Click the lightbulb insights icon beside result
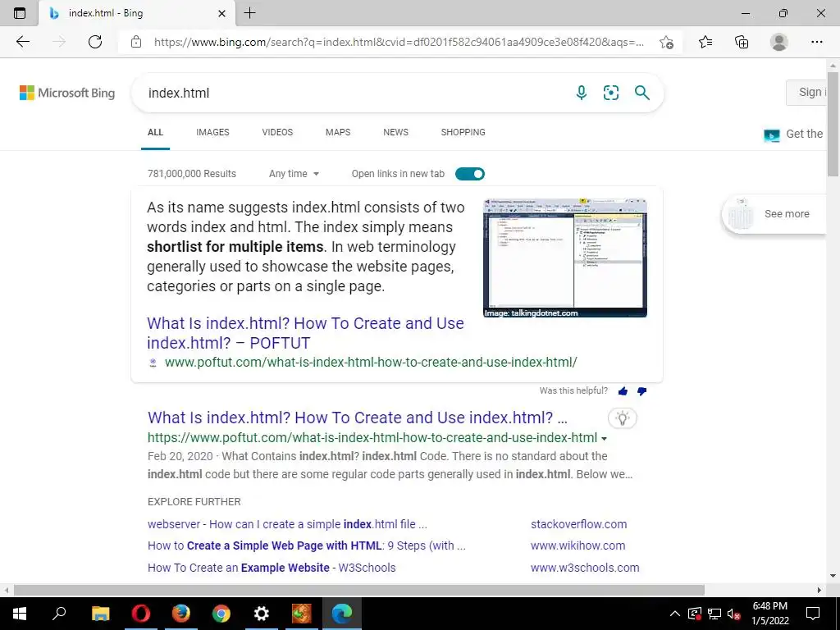 click(x=623, y=418)
